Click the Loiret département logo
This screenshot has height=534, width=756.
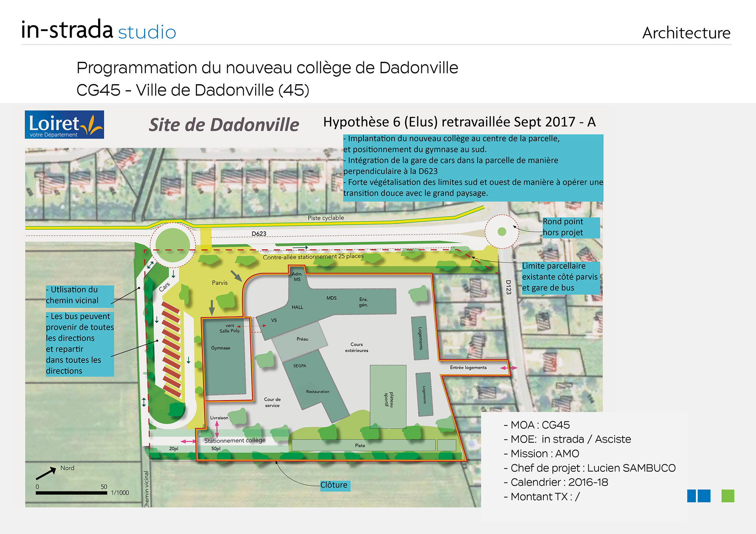coord(64,124)
